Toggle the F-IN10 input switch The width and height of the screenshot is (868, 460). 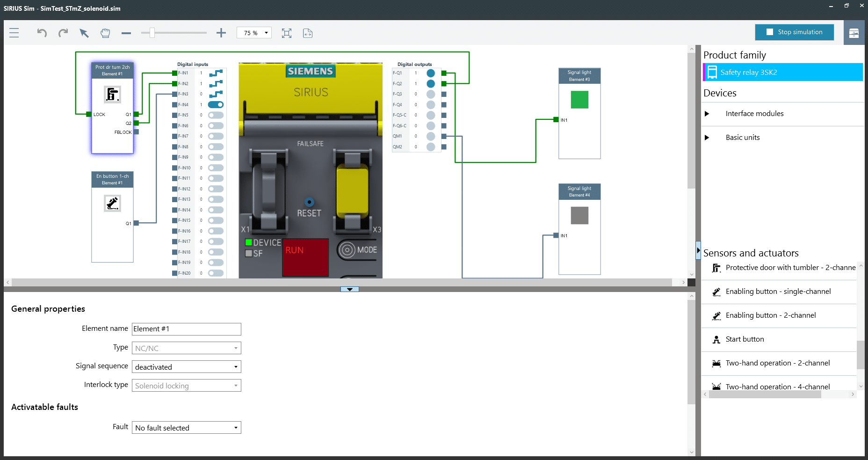(216, 168)
